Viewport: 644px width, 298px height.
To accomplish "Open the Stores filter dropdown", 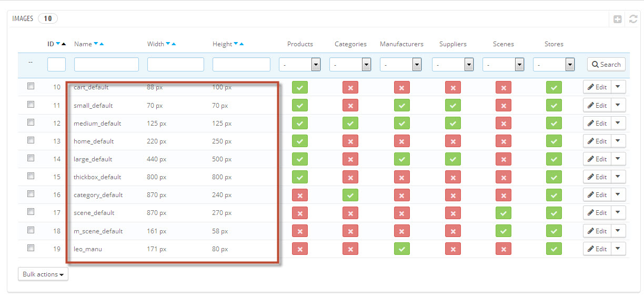I will [x=554, y=65].
